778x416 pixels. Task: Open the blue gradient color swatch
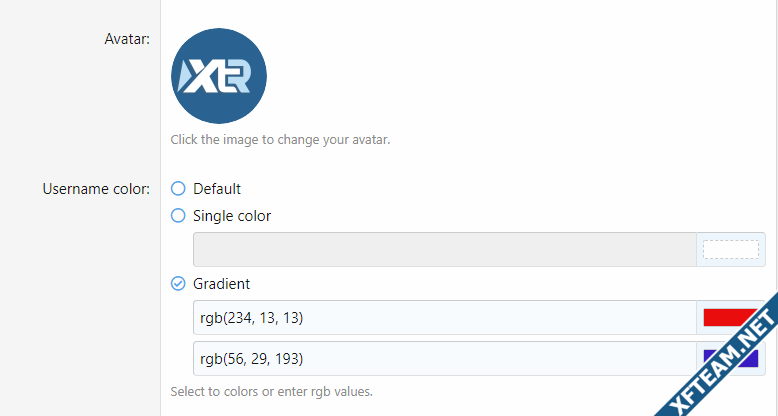tap(731, 358)
